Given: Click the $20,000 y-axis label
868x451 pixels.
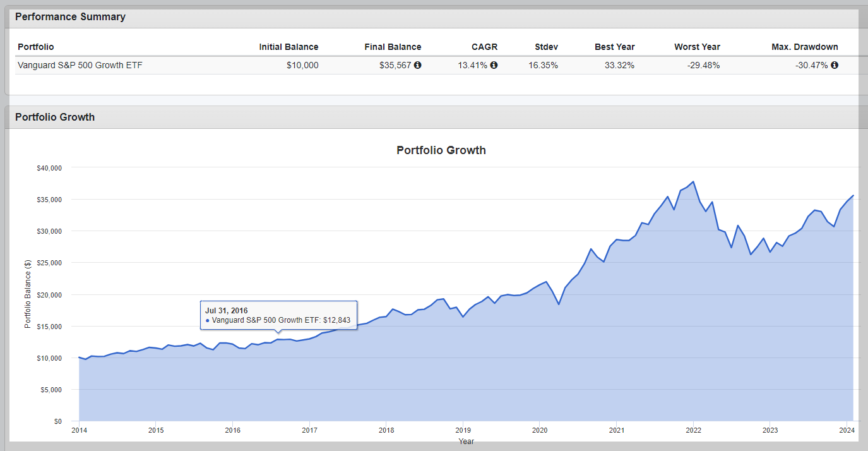Looking at the screenshot, I should 49,295.
